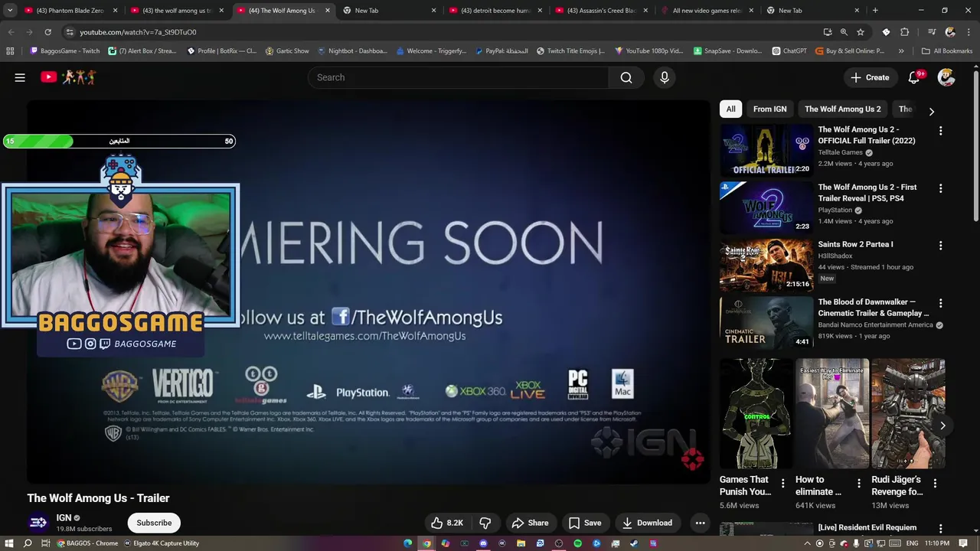The height and width of the screenshot is (551, 980).
Task: Share the video
Action: click(530, 523)
